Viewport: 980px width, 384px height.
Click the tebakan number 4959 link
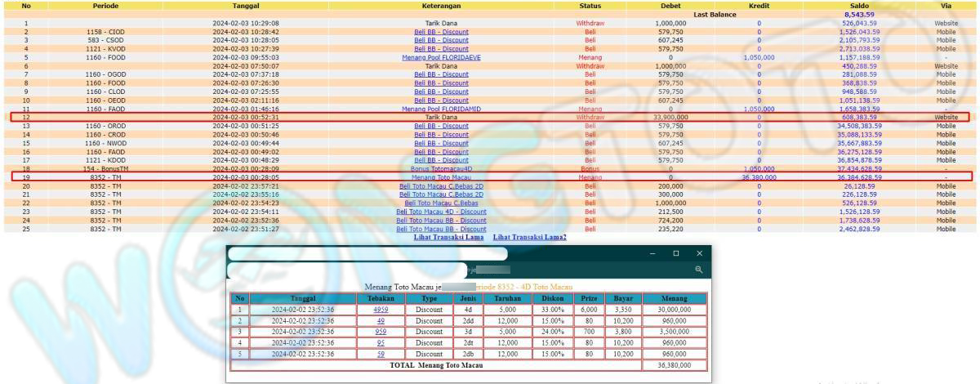(x=381, y=310)
